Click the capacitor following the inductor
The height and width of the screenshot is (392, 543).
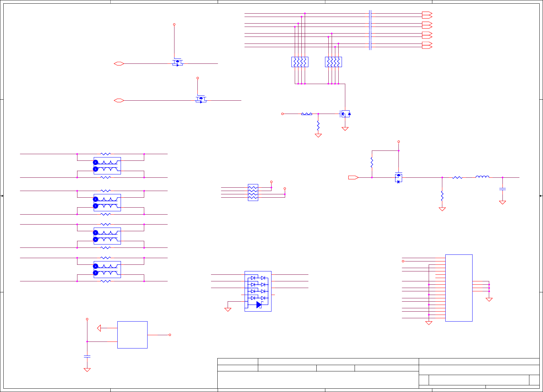502,189
